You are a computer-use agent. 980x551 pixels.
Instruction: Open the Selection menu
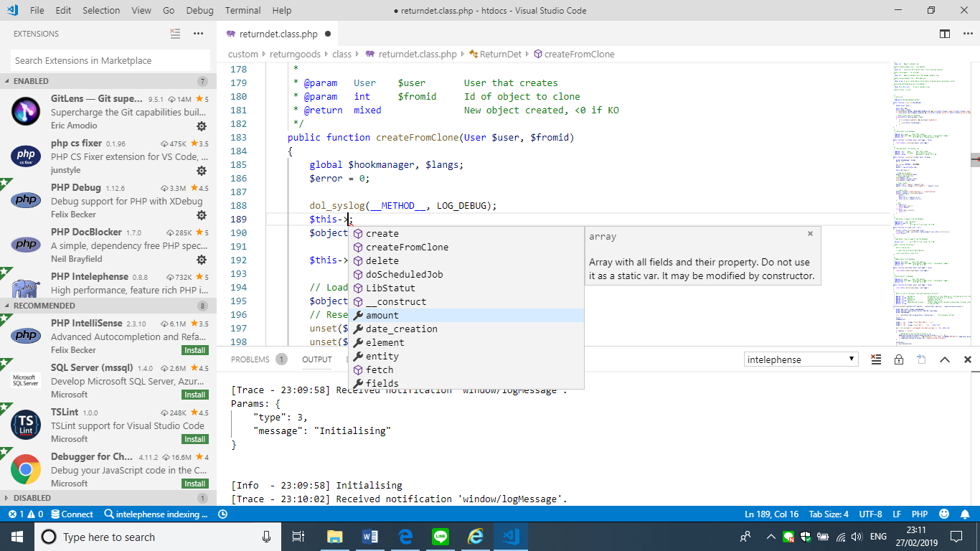click(101, 10)
